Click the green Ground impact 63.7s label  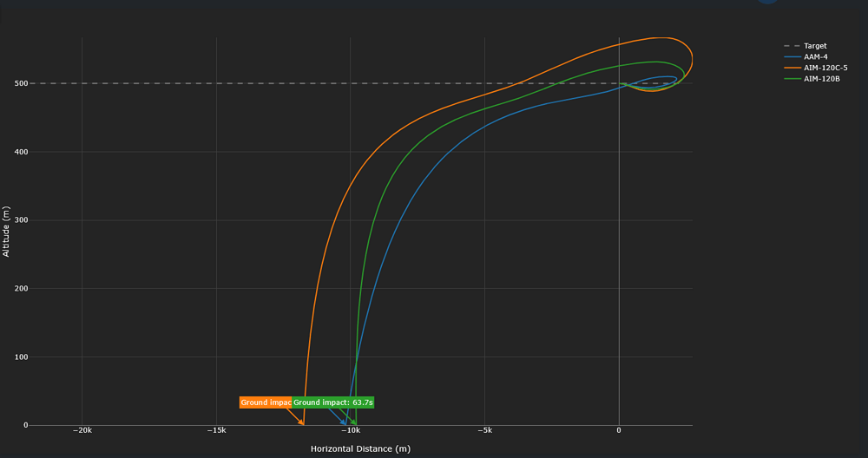click(333, 402)
